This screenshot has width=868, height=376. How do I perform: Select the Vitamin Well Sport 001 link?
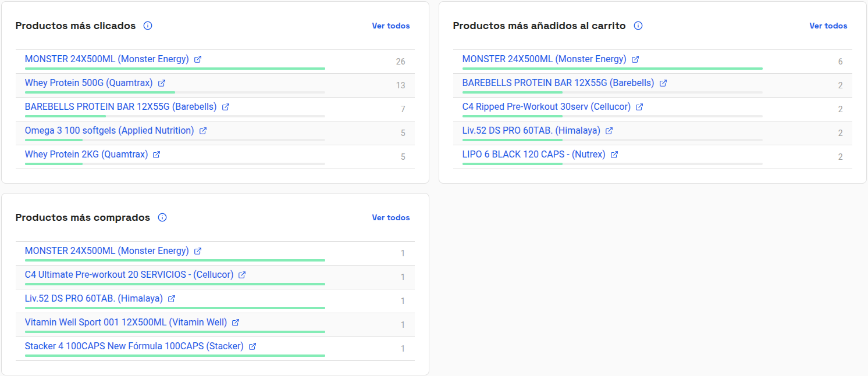pyautogui.click(x=126, y=322)
